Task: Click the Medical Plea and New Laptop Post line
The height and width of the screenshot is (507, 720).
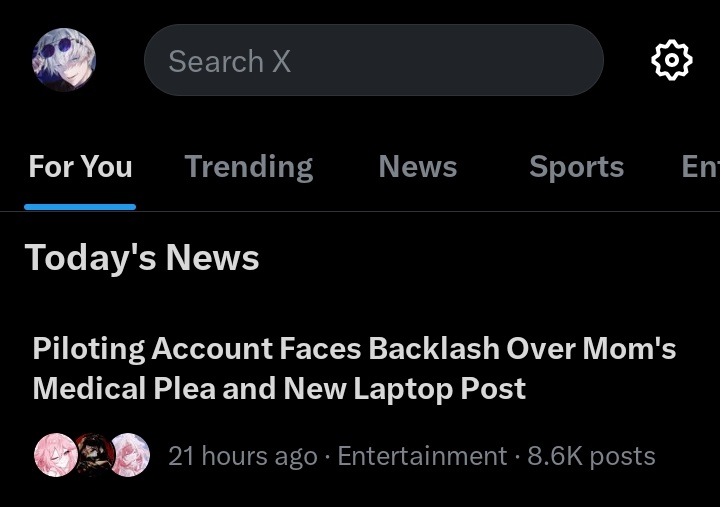Action: 279,390
